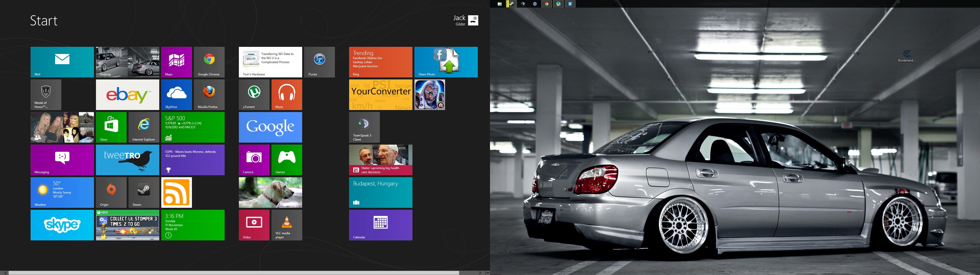Open VLC media player tile
The width and height of the screenshot is (980, 275).
point(286,225)
